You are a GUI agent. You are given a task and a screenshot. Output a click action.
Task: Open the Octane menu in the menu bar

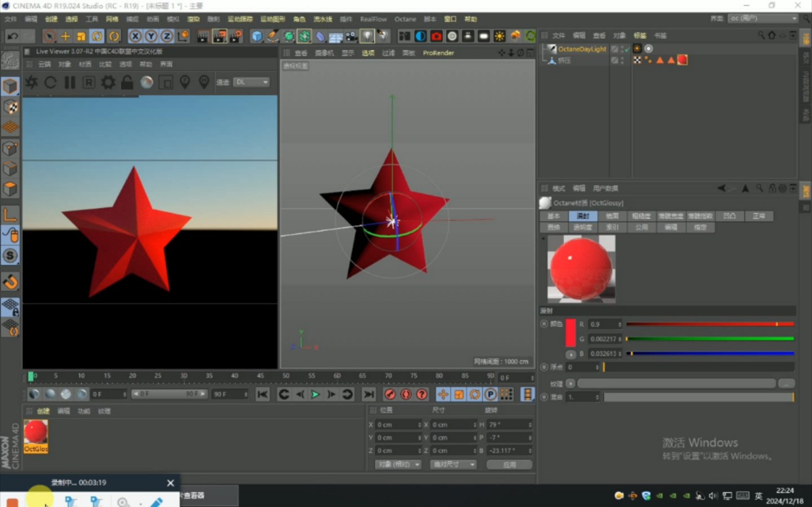(x=405, y=19)
